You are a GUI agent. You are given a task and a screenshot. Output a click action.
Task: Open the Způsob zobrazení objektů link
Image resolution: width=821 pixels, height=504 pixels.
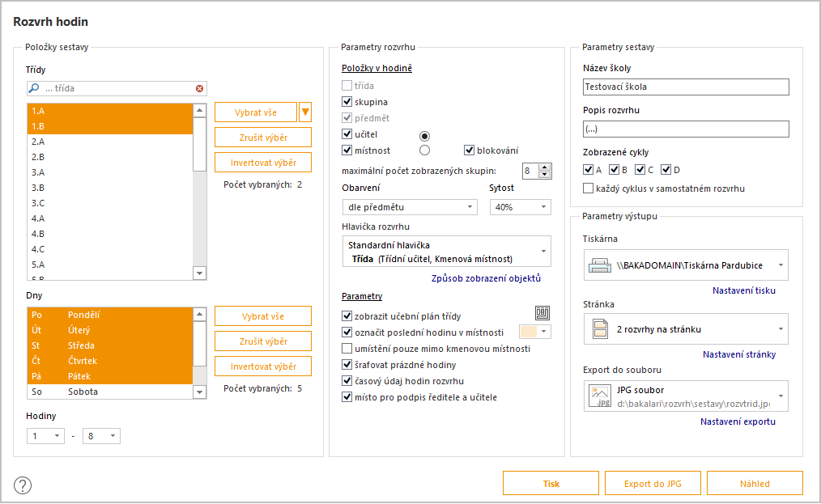coord(486,278)
